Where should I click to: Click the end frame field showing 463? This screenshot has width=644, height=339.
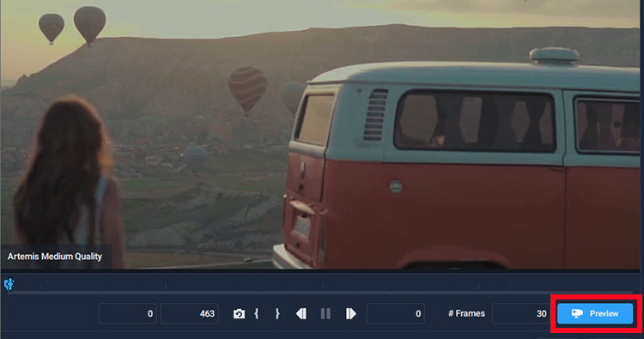pos(190,313)
